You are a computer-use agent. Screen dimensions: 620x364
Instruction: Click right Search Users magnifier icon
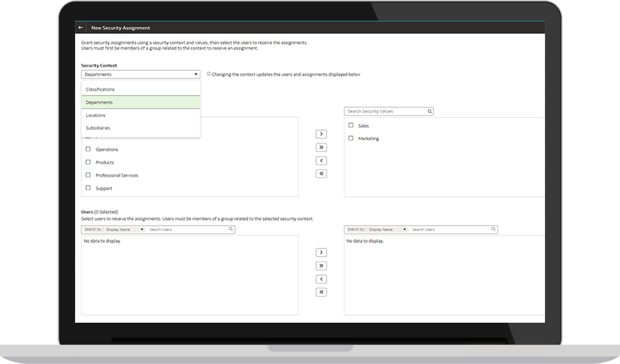[493, 229]
